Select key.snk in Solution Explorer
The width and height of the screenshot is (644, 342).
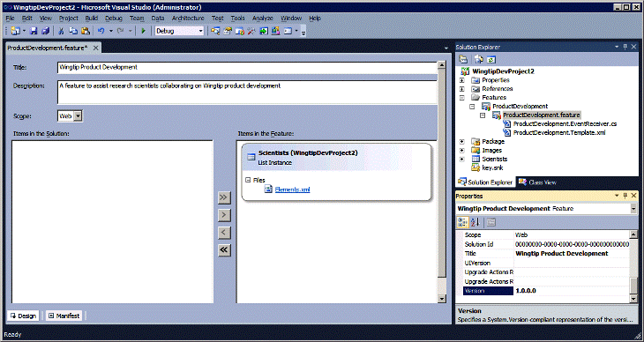(492, 168)
